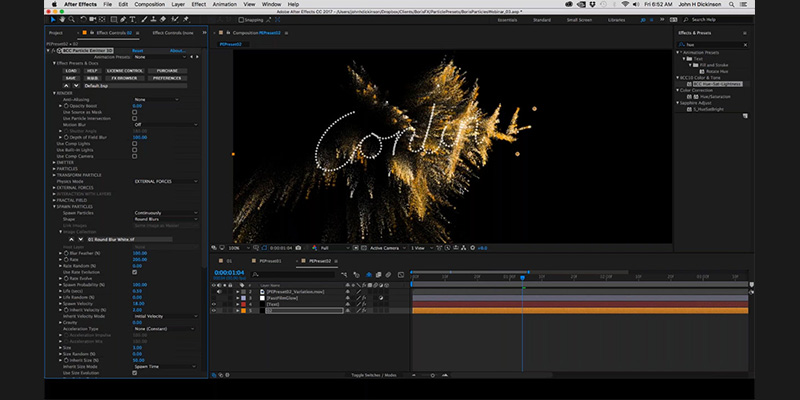This screenshot has height=400, width=800.
Task: Switch to the PEPreset01 timeline tab
Action: 270,261
